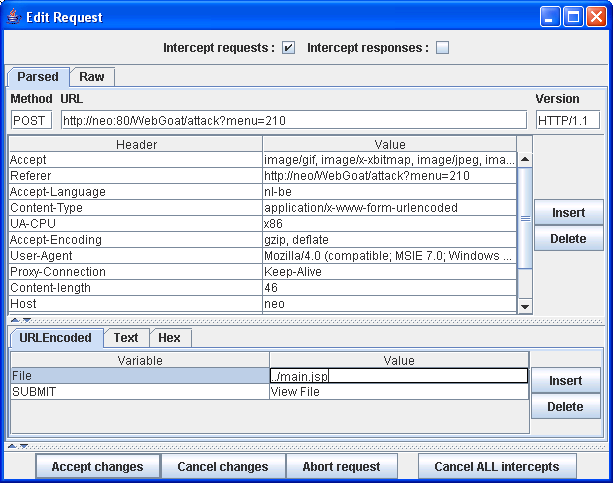Click the headers table scroll up arrow

coord(525,159)
